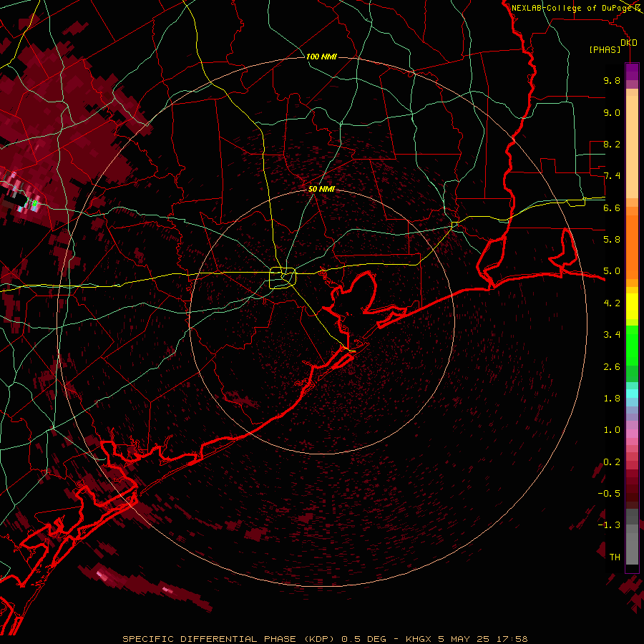Click the -1.3 value on color scale
This screenshot has width=644, height=644.
click(x=609, y=525)
